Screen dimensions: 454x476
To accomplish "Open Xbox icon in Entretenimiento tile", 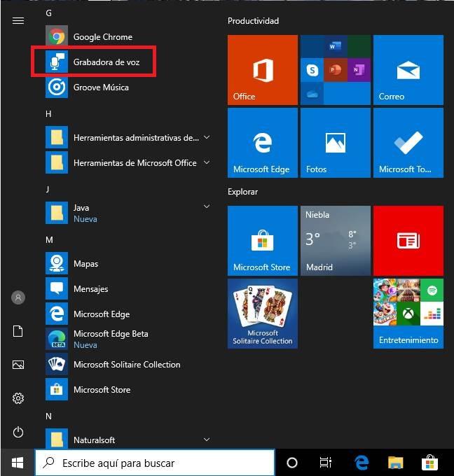I will (408, 314).
